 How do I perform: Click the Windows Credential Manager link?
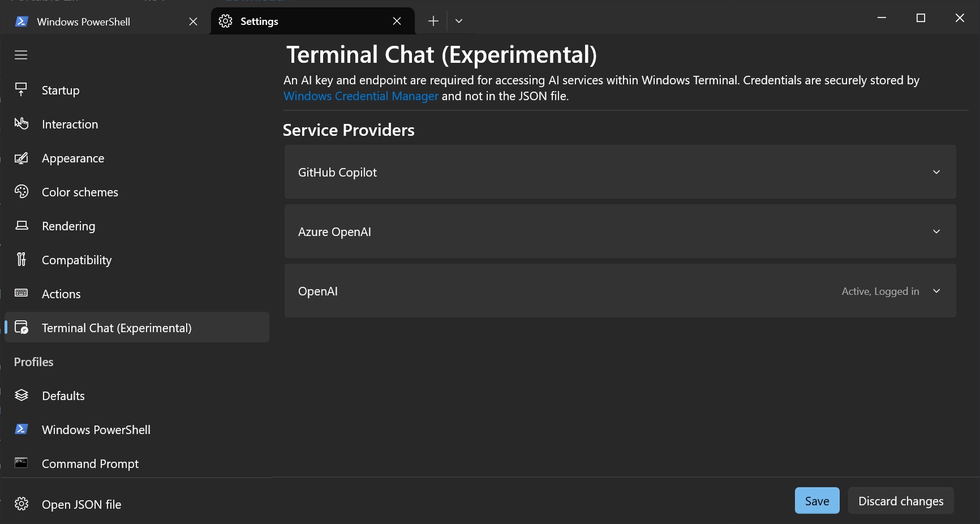pyautogui.click(x=360, y=96)
